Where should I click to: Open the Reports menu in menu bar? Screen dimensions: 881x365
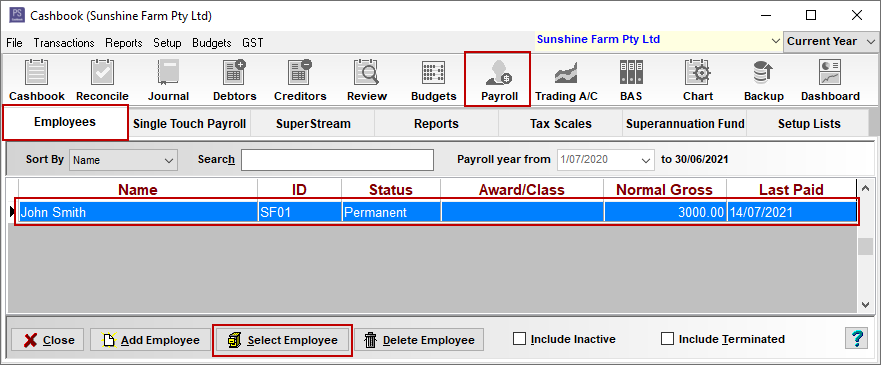[124, 43]
